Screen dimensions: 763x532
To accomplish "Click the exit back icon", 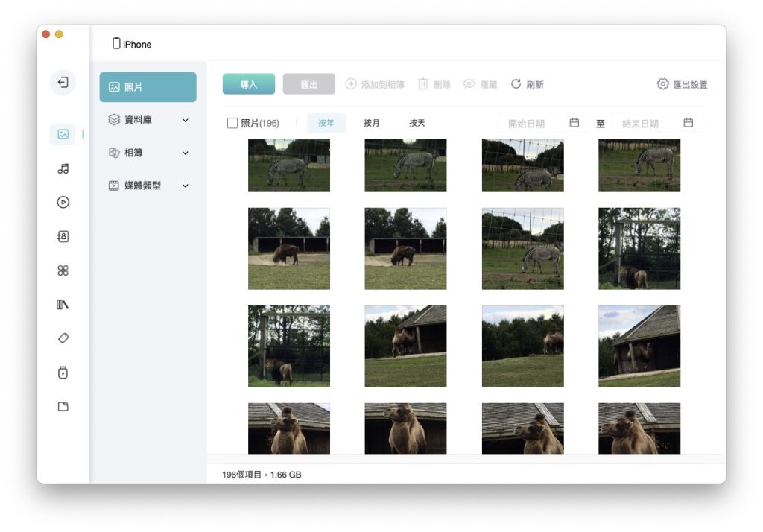I will (63, 82).
